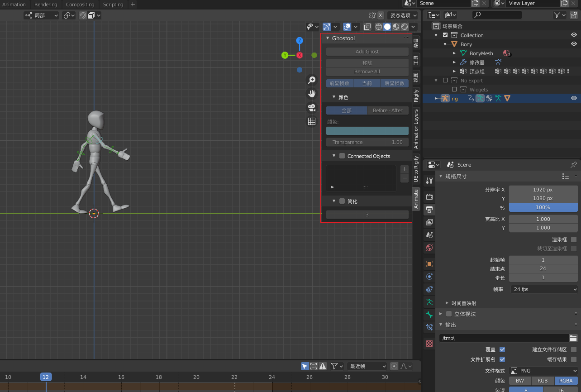The height and width of the screenshot is (392, 581).
Task: Hide the Bony object in outliner
Action: click(574, 44)
